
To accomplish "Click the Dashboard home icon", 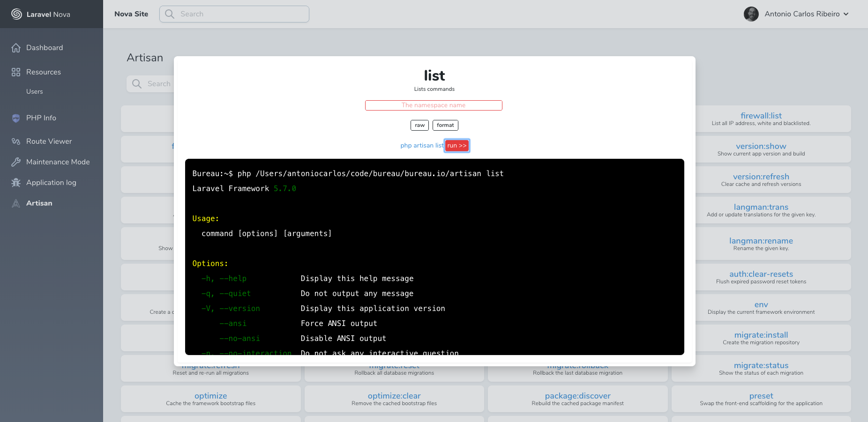I will (16, 48).
